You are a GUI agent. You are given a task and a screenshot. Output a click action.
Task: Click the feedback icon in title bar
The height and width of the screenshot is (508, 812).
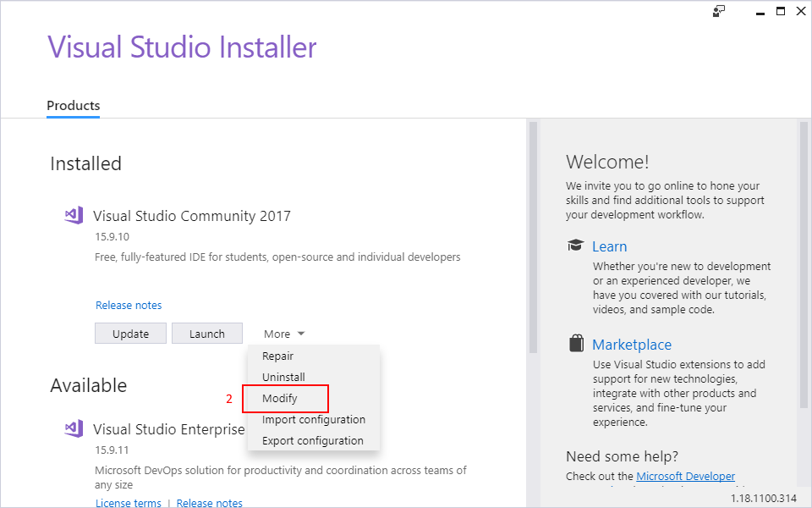[718, 11]
